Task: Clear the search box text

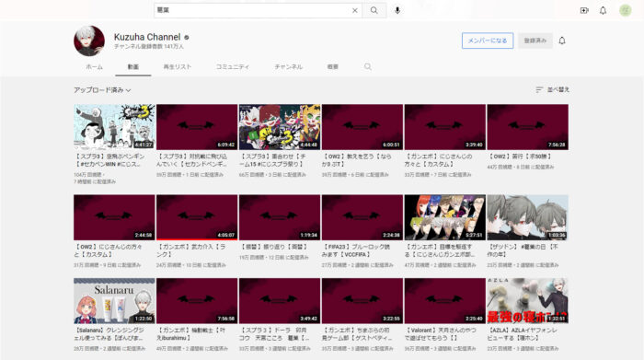Action: click(x=355, y=10)
